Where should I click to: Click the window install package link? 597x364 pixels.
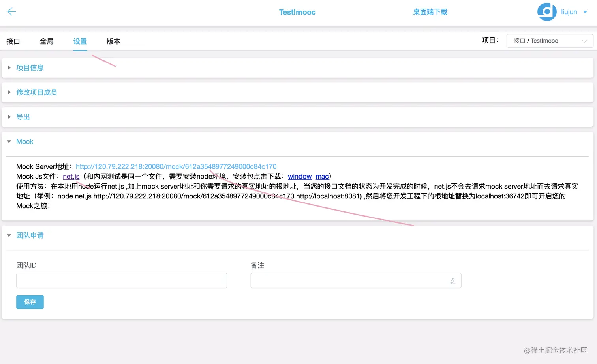coord(300,176)
